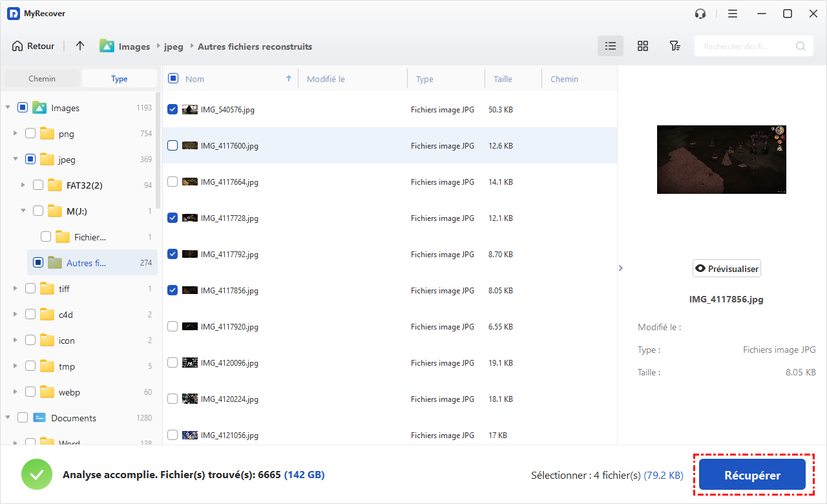The height and width of the screenshot is (504, 827).
Task: Click the headset support icon
Action: click(700, 14)
